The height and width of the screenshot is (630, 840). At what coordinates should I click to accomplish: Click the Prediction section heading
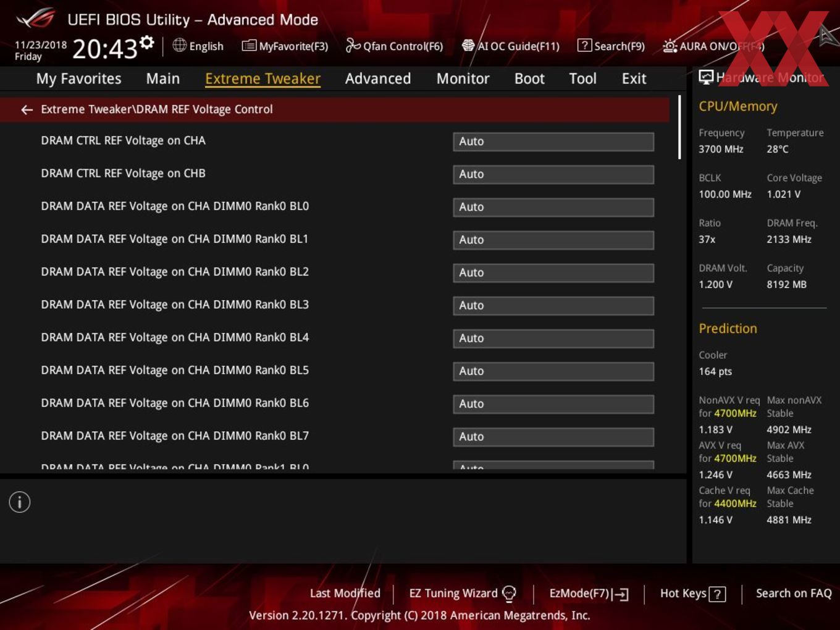point(728,329)
